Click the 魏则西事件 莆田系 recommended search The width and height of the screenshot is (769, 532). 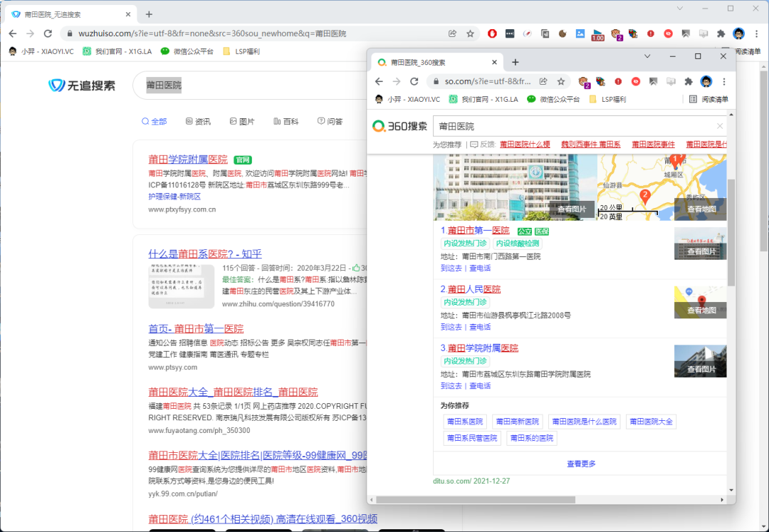590,144
